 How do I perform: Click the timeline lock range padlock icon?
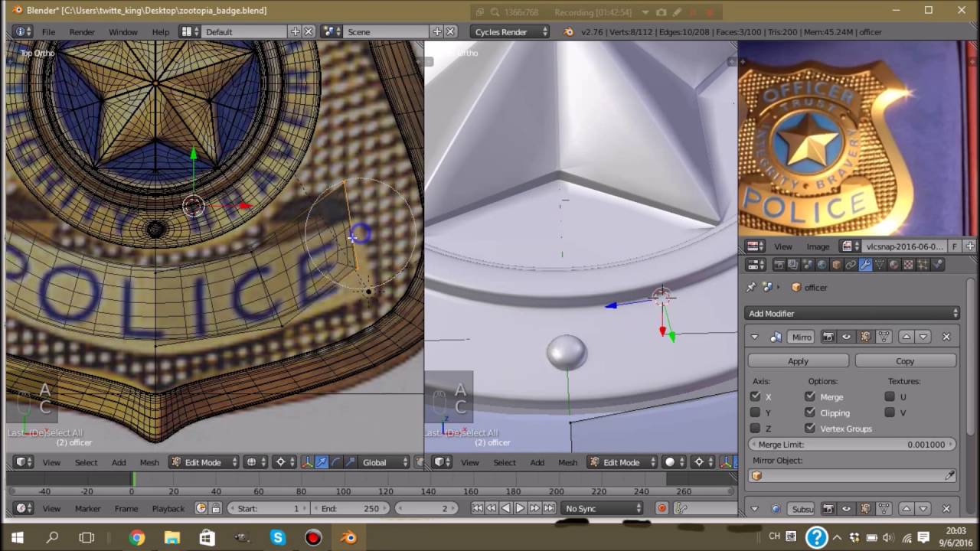click(x=216, y=508)
